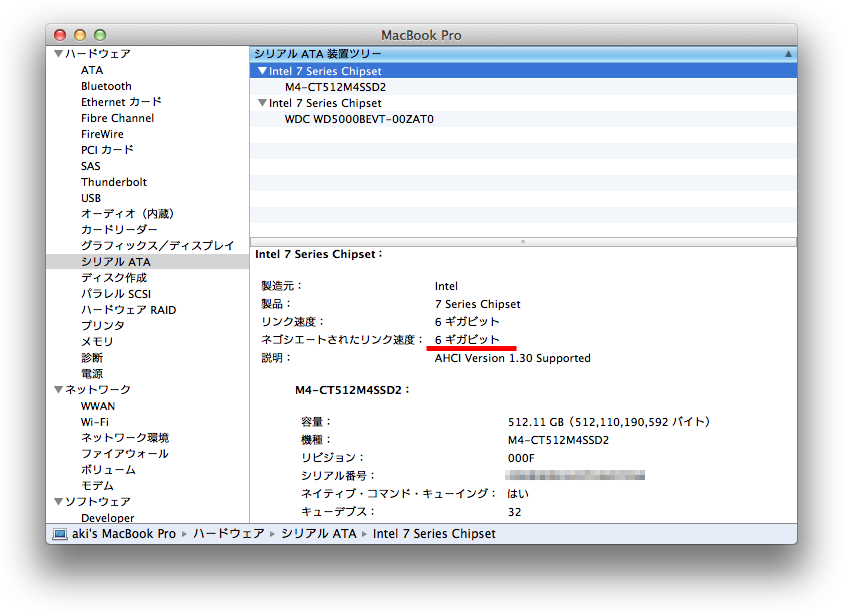Click the pane splitter handle dot
The height and width of the screenshot is (612, 843).
(x=523, y=242)
